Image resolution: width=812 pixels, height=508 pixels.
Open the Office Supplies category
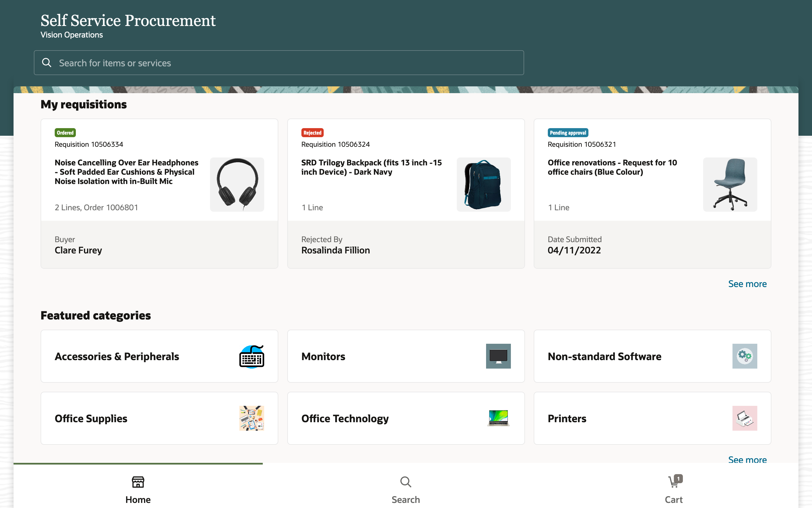[159, 418]
